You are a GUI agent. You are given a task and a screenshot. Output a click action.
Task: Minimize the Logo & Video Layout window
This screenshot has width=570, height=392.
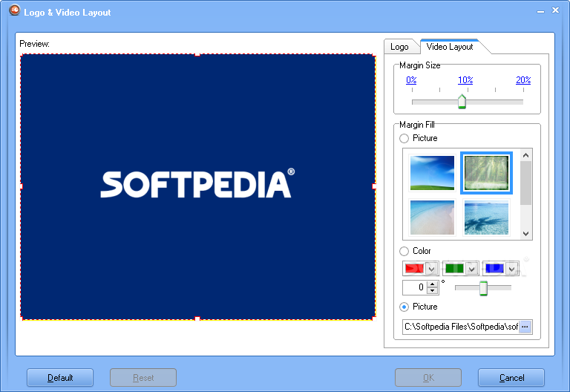[540, 12]
